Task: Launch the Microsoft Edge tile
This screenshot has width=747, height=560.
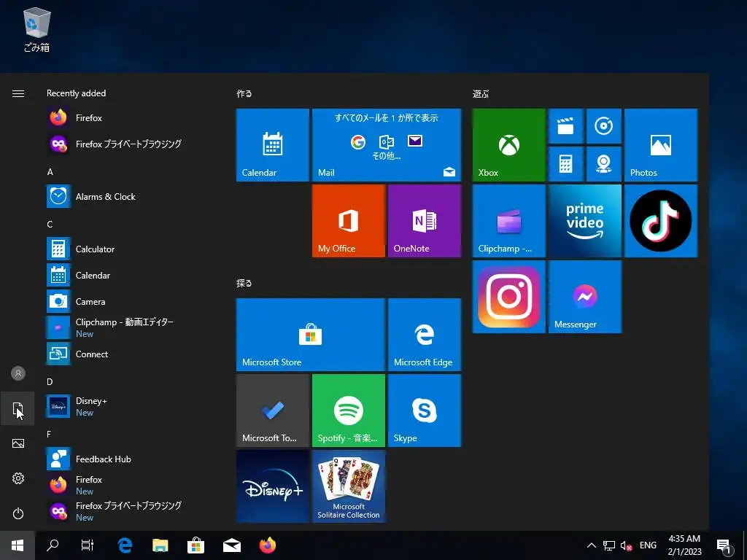Action: (425, 335)
